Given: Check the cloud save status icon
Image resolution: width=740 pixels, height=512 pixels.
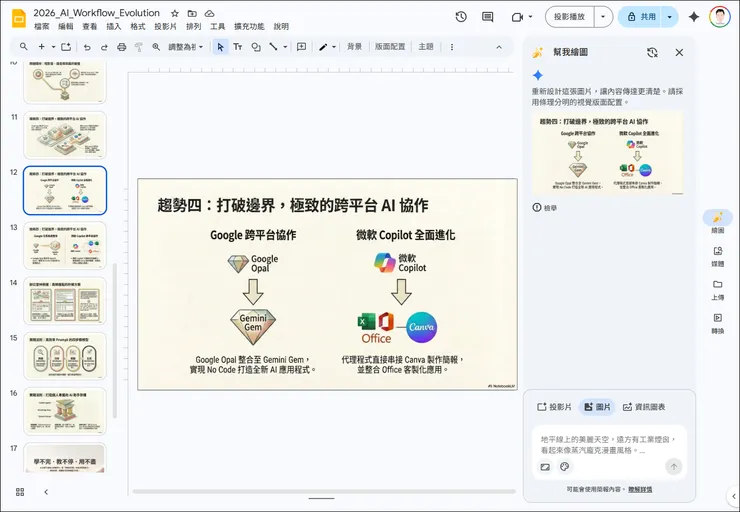Looking at the screenshot, I should point(209,13).
